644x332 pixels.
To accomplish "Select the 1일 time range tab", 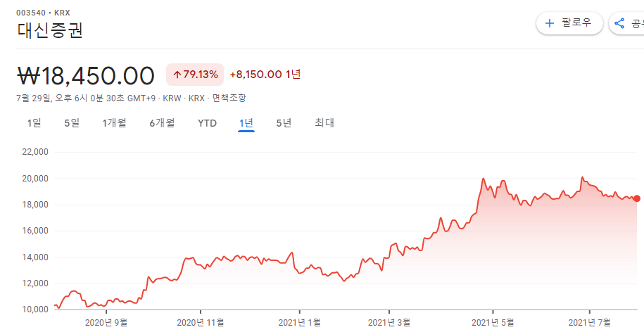I will pyautogui.click(x=34, y=122).
